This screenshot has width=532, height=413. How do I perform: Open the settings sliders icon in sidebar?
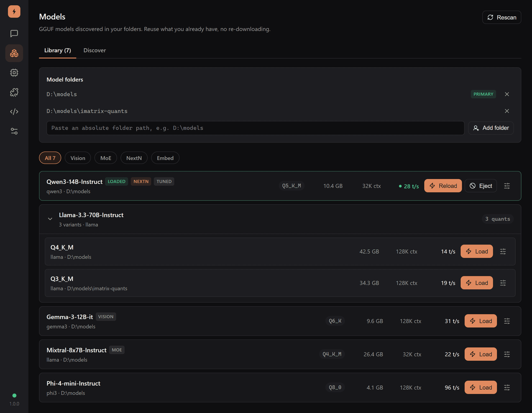click(x=14, y=131)
